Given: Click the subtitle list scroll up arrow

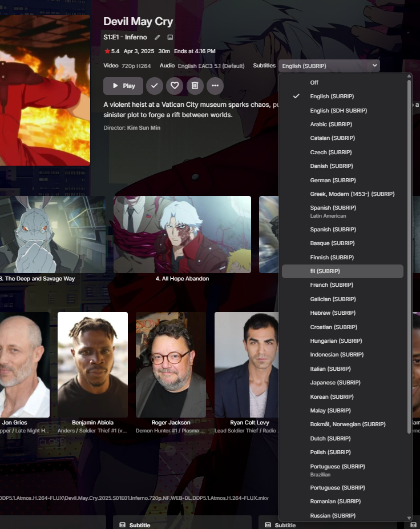Looking at the screenshot, I should tap(409, 76).
